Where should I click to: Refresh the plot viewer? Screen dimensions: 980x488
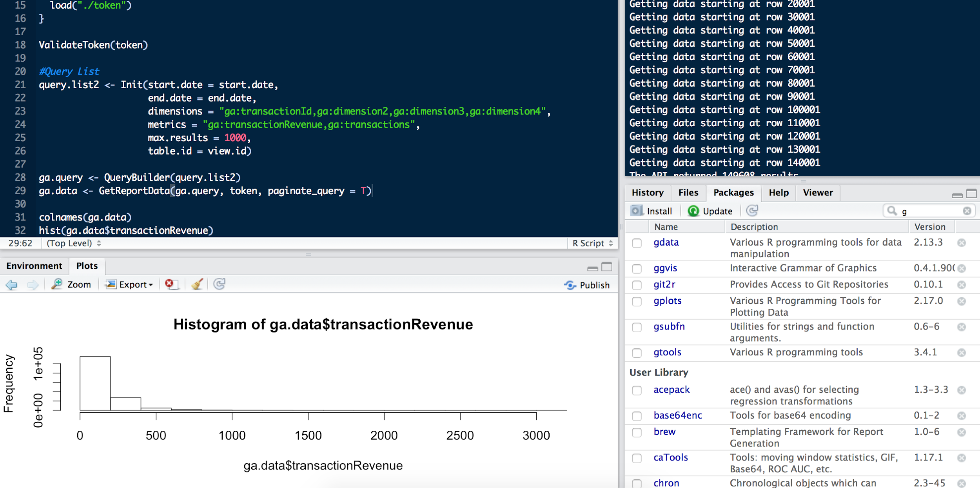click(220, 284)
